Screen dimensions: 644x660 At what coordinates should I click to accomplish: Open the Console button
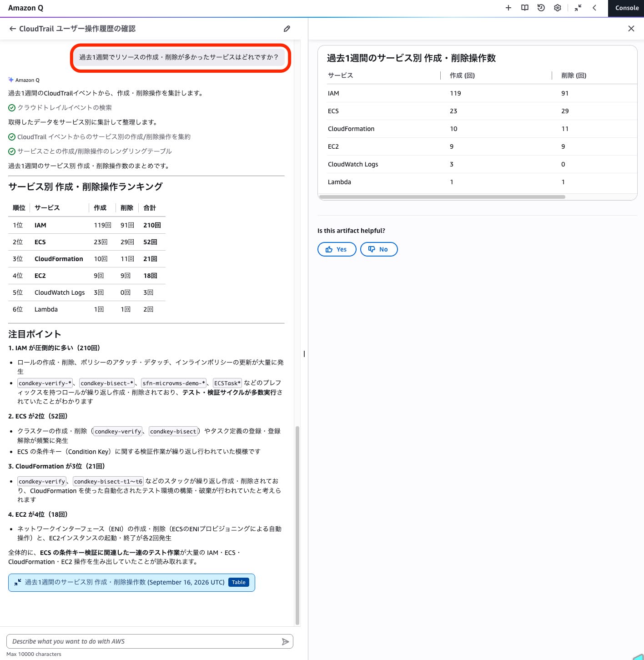(626, 8)
